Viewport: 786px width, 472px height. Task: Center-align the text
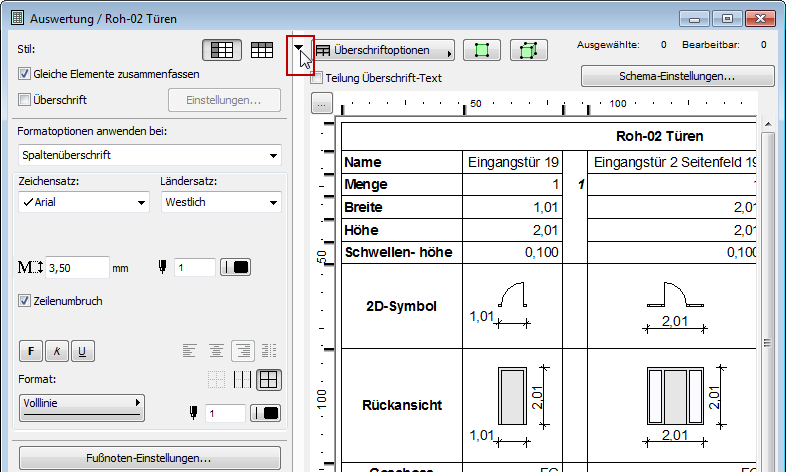[x=216, y=351]
